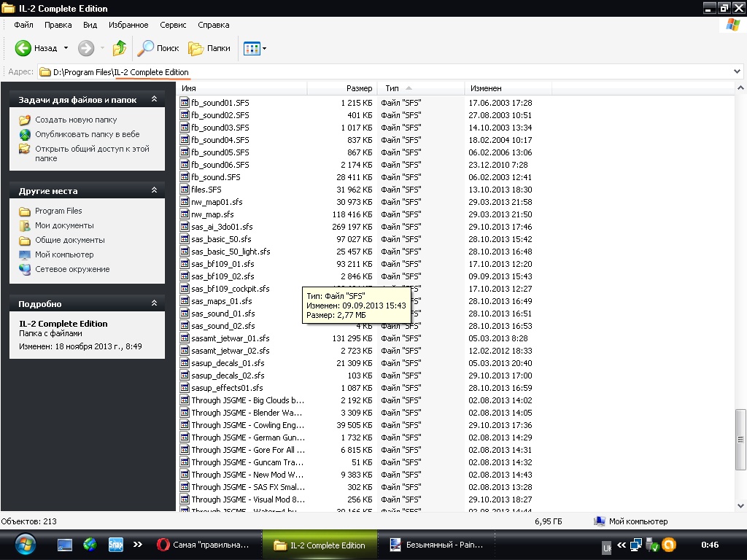Click the network tray icon
This screenshot has width=747, height=560.
coord(636,545)
